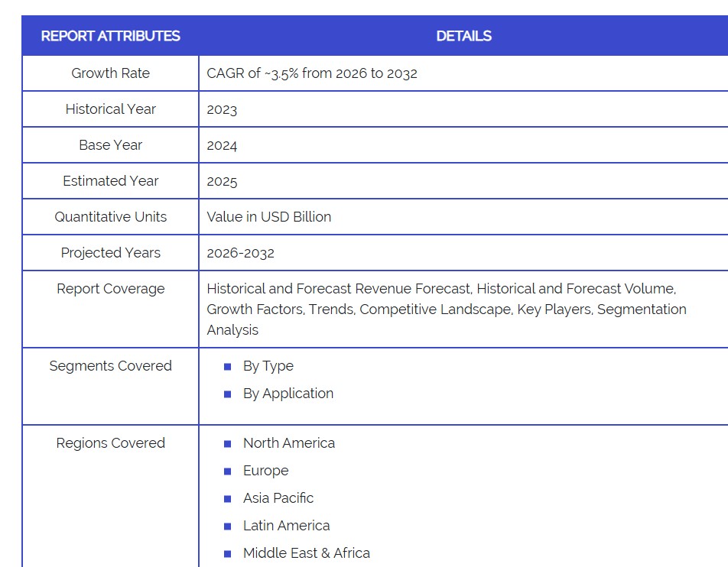Click the bullet icon beside North America

coord(227,444)
